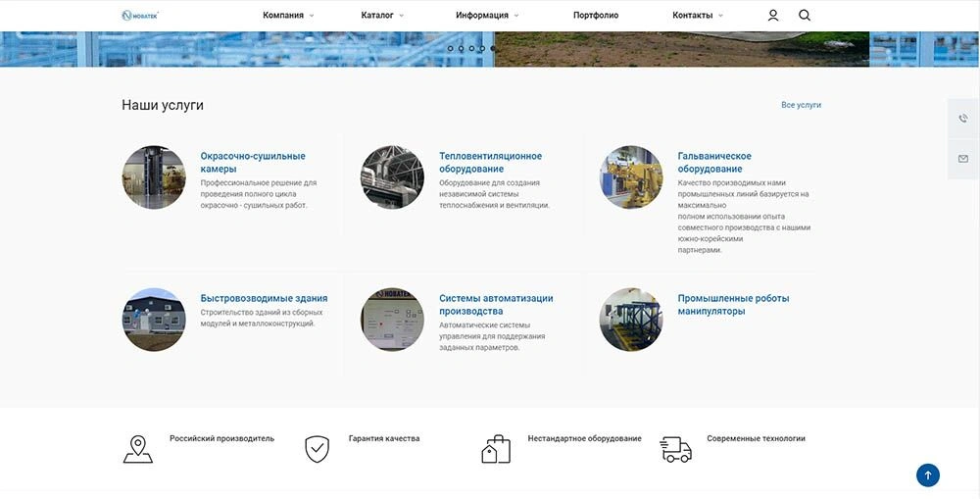Click the user account icon in header

pyautogui.click(x=773, y=16)
